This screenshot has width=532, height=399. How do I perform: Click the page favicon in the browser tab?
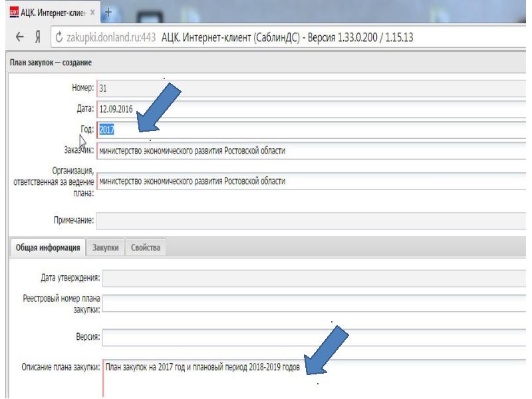pos(14,13)
